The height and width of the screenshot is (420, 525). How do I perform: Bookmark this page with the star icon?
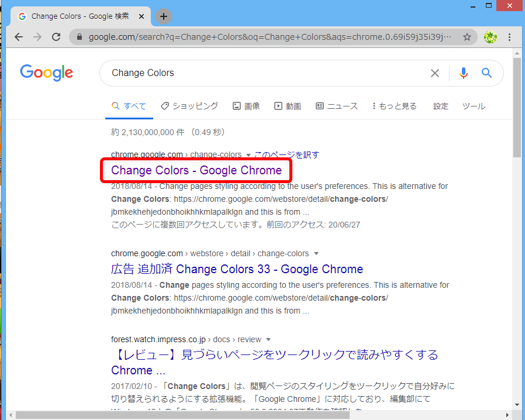(x=467, y=37)
